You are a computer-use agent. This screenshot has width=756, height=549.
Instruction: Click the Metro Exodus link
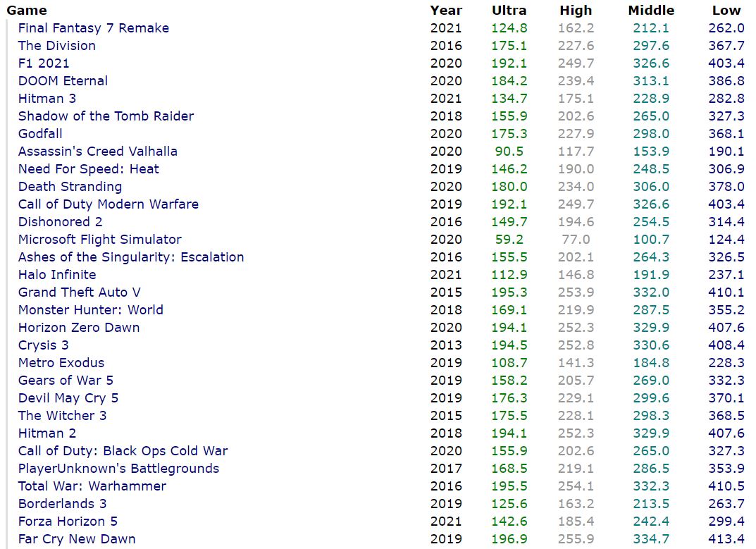pyautogui.click(x=61, y=363)
